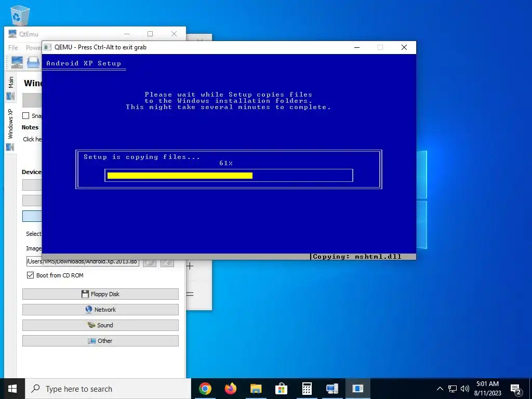Click the CD image path field
The width and height of the screenshot is (532, 399).
pos(83,262)
